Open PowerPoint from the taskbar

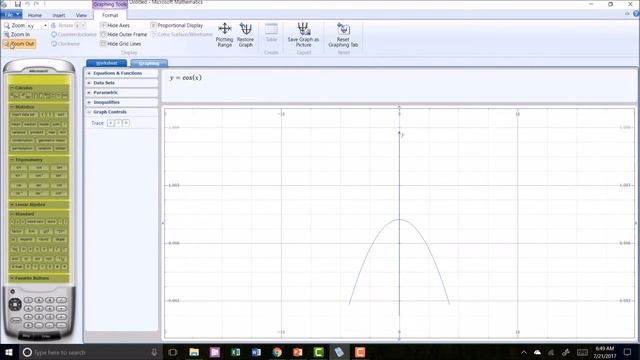[x=298, y=352]
